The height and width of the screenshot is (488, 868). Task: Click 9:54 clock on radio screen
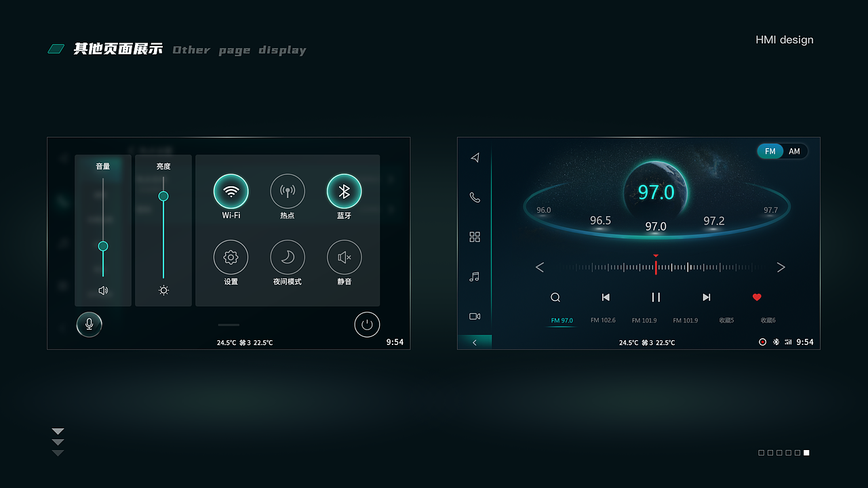[805, 342]
